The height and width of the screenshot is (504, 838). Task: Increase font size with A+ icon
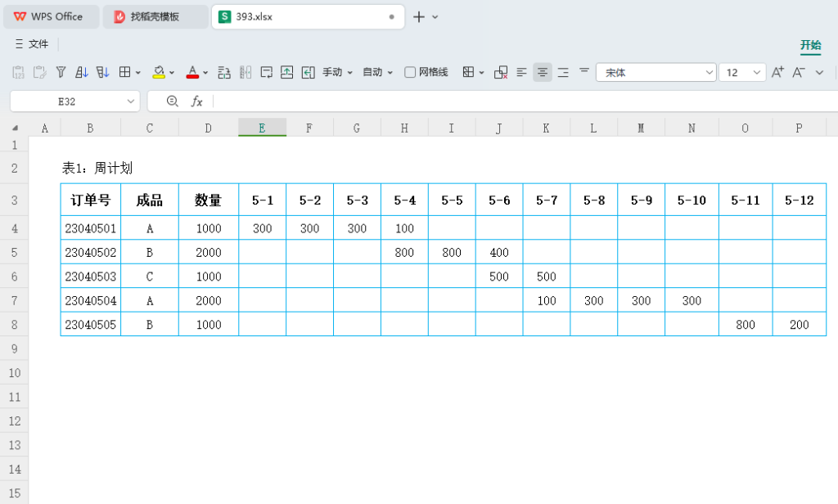tap(777, 72)
